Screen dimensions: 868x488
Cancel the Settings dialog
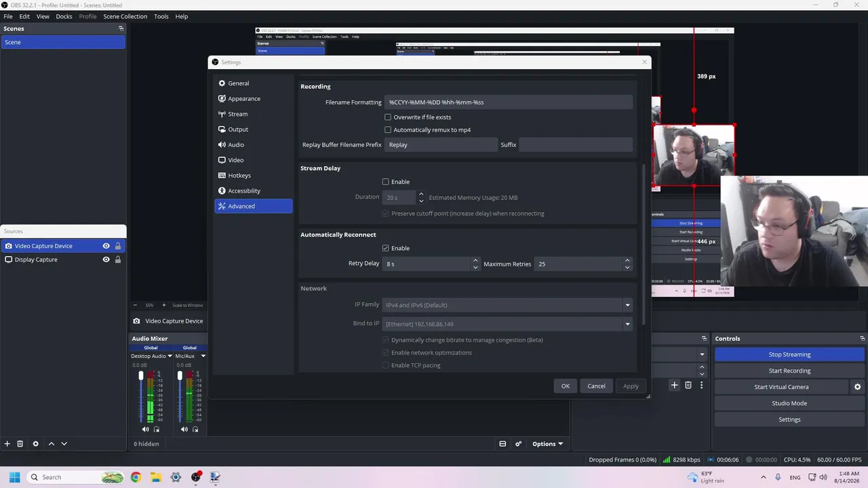(596, 386)
